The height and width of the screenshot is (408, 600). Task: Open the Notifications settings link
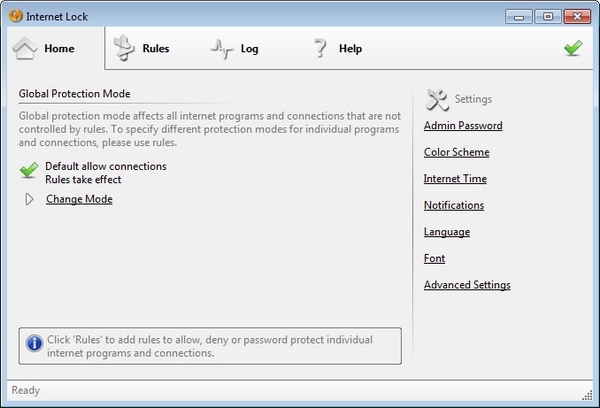coord(454,205)
